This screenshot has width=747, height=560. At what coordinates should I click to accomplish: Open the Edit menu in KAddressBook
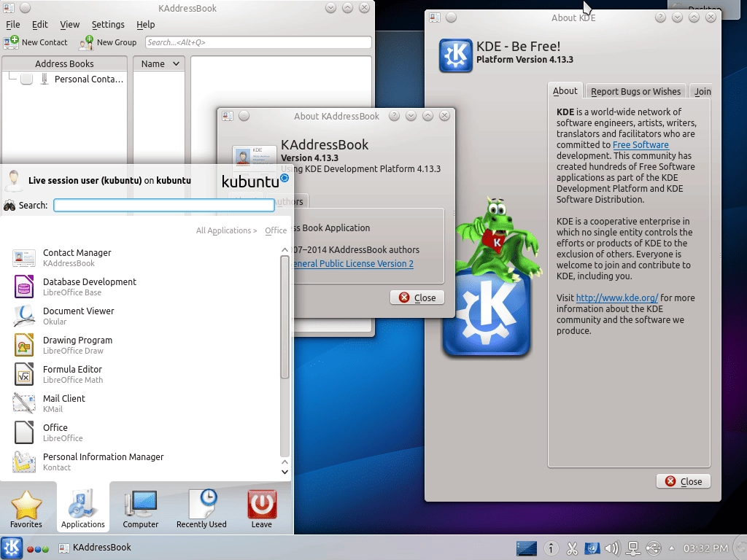click(x=39, y=24)
